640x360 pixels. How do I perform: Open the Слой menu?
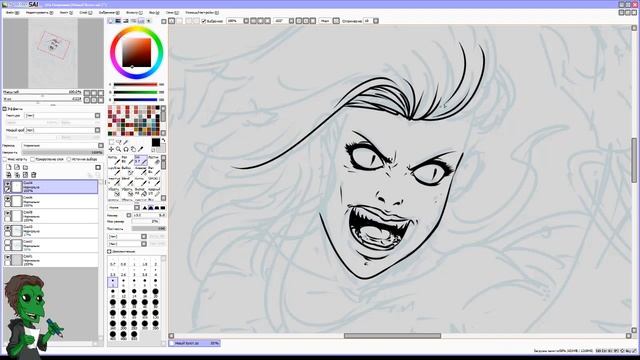click(86, 13)
